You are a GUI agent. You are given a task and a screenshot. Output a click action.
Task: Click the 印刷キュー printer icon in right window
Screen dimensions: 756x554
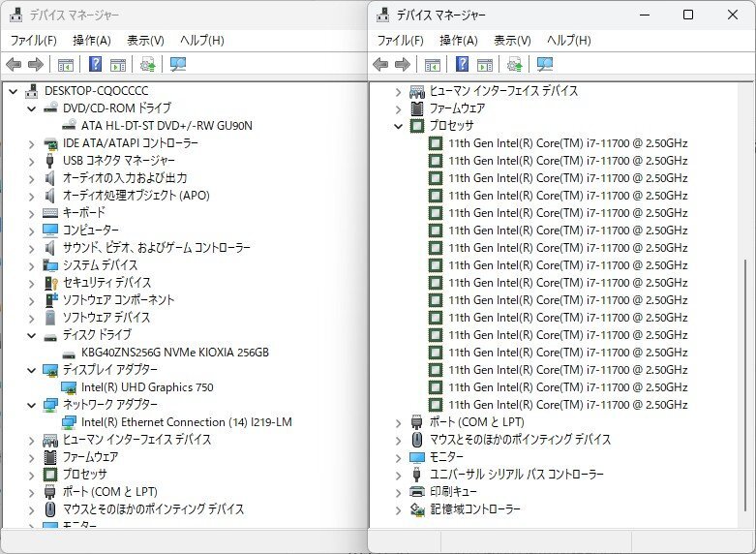(417, 491)
